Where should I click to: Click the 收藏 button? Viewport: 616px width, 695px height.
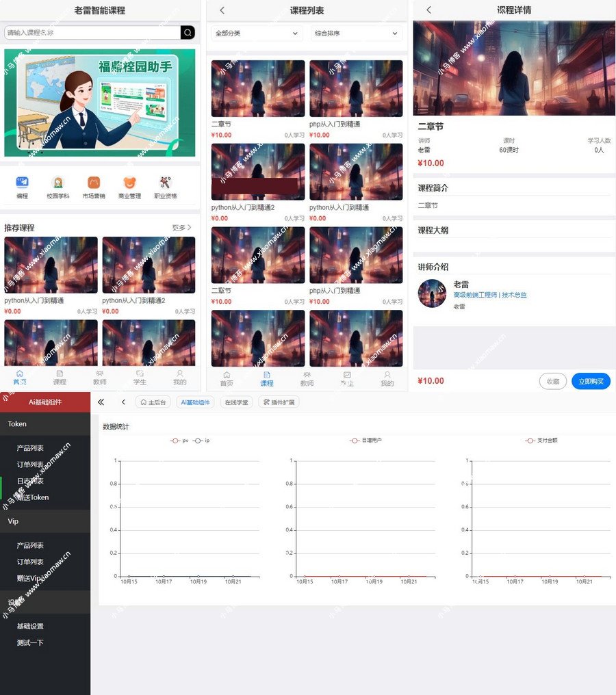(552, 381)
